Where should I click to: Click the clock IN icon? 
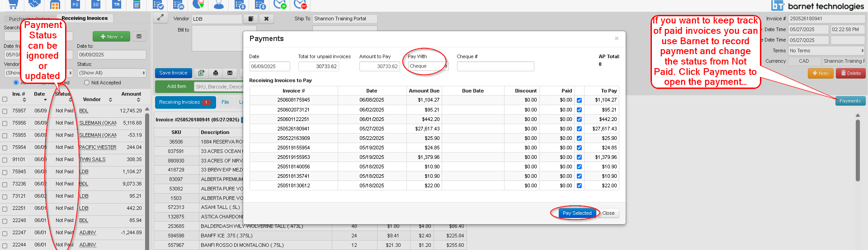[280, 5]
